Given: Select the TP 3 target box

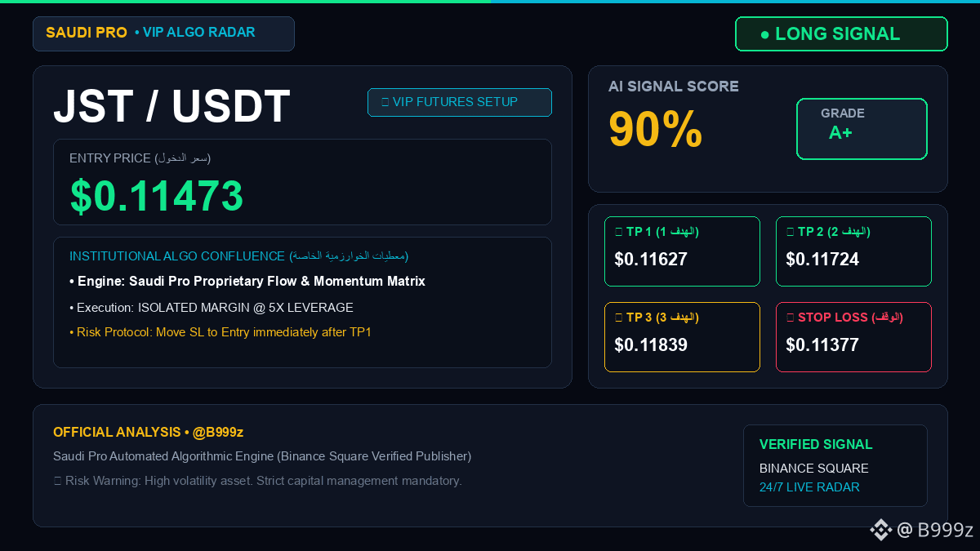Looking at the screenshot, I should tap(682, 337).
